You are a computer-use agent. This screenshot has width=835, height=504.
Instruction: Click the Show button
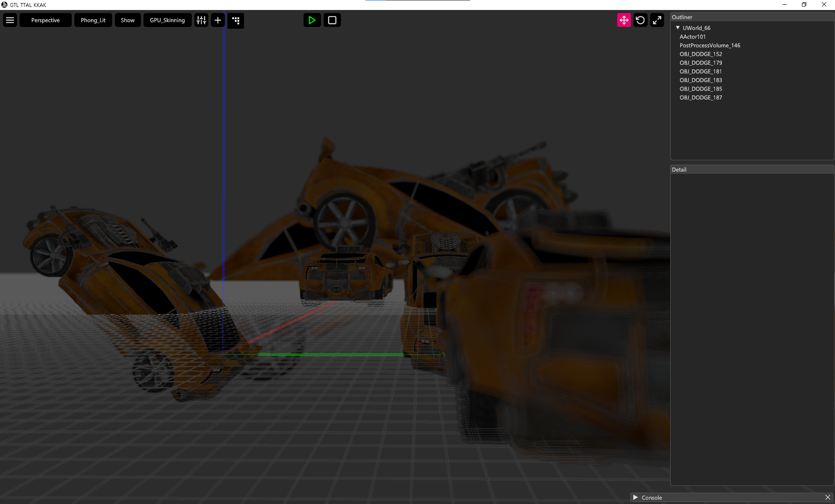pos(127,20)
